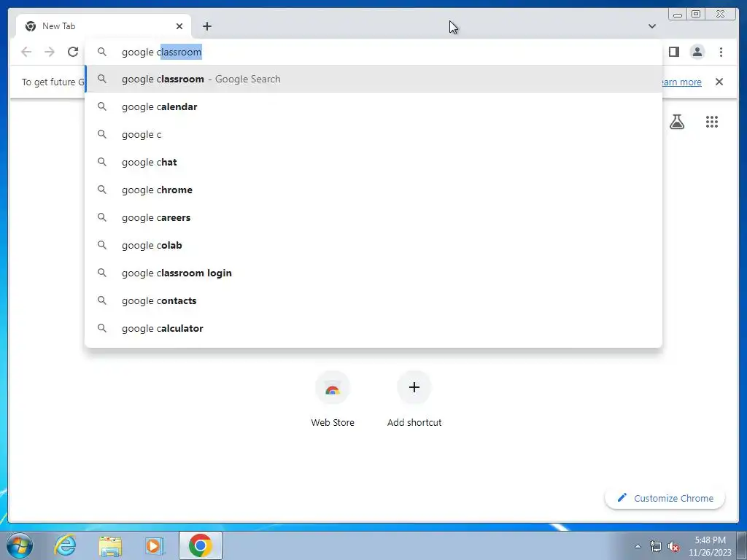Screen dimensions: 747x560
Task: Go back with the back arrow
Action: 26,52
